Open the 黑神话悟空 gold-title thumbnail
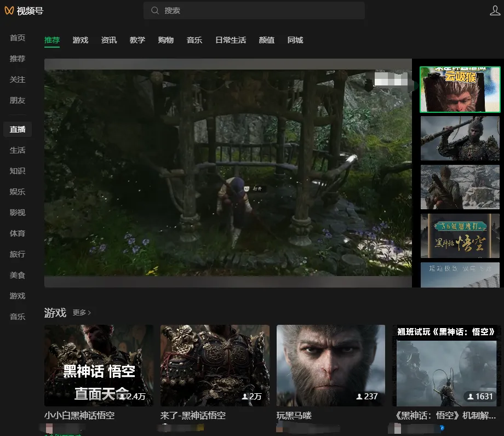 tap(460, 236)
